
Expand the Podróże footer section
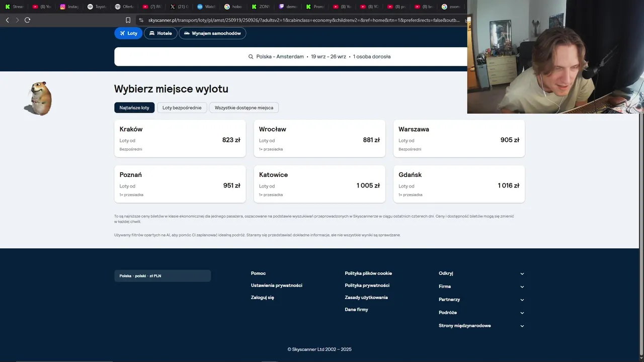481,313
